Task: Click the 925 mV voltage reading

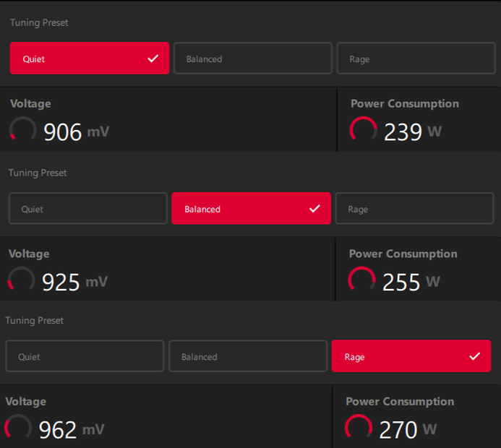Action: coord(74,282)
